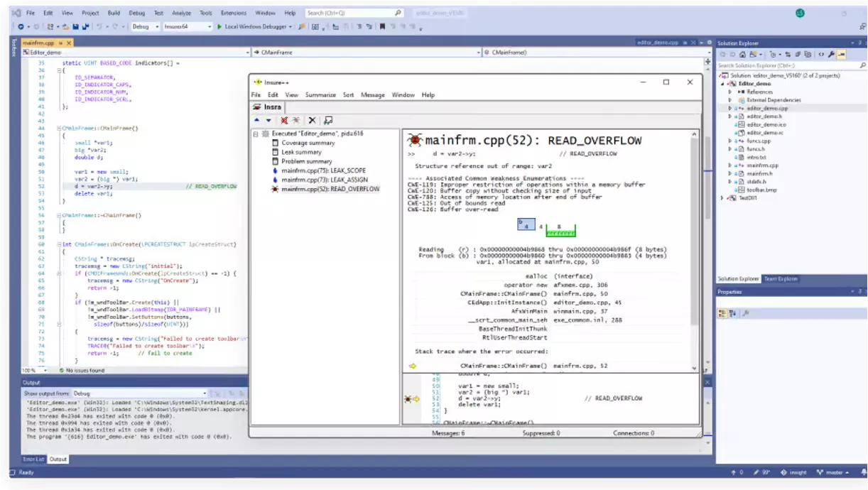Click View Code icon in Solution Explorer toolbar
The width and height of the screenshot is (868, 490).
coord(821,55)
